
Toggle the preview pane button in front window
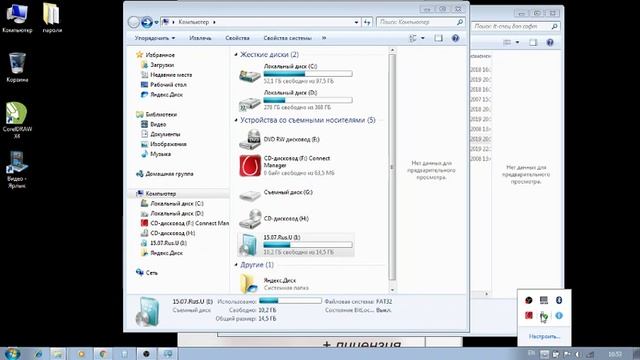[438, 38]
